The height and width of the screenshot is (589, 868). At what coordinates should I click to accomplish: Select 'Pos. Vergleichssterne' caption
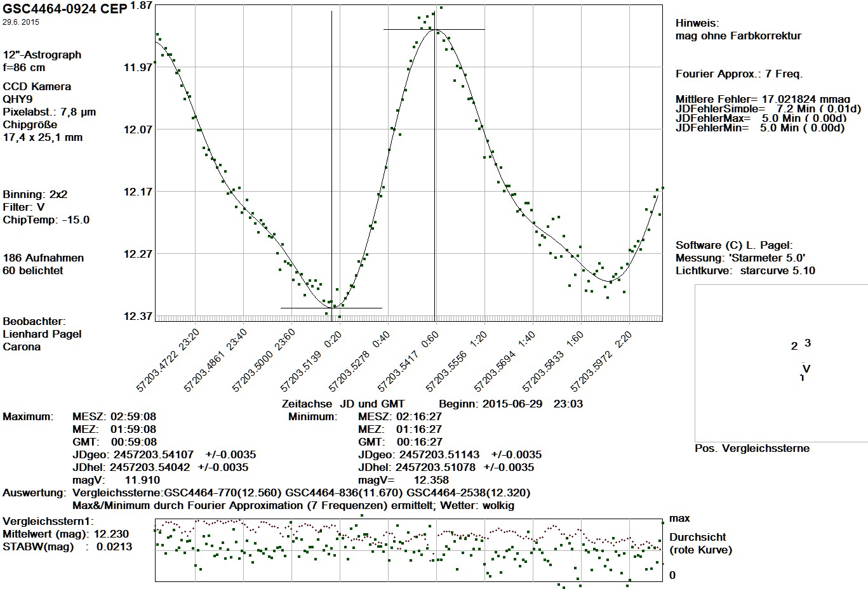(x=752, y=448)
